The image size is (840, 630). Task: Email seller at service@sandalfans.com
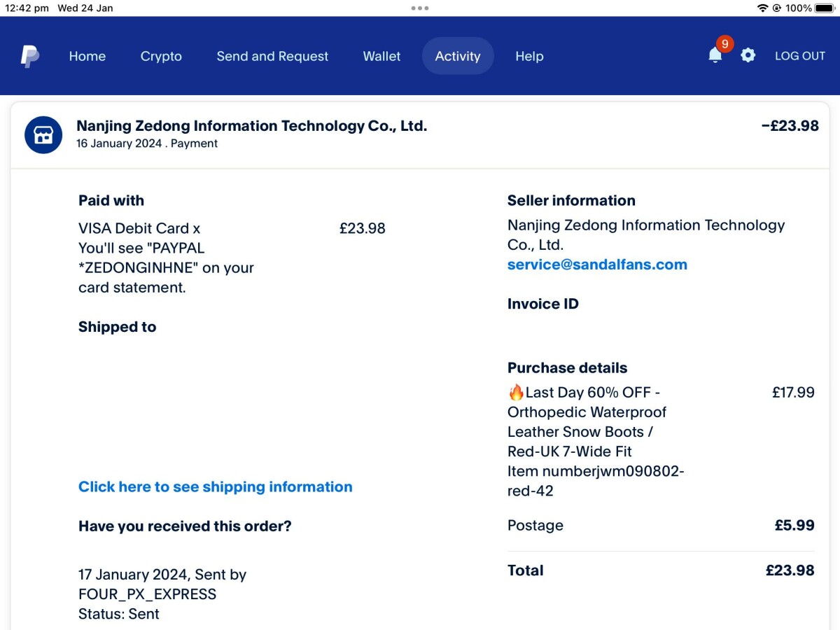pyautogui.click(x=597, y=265)
